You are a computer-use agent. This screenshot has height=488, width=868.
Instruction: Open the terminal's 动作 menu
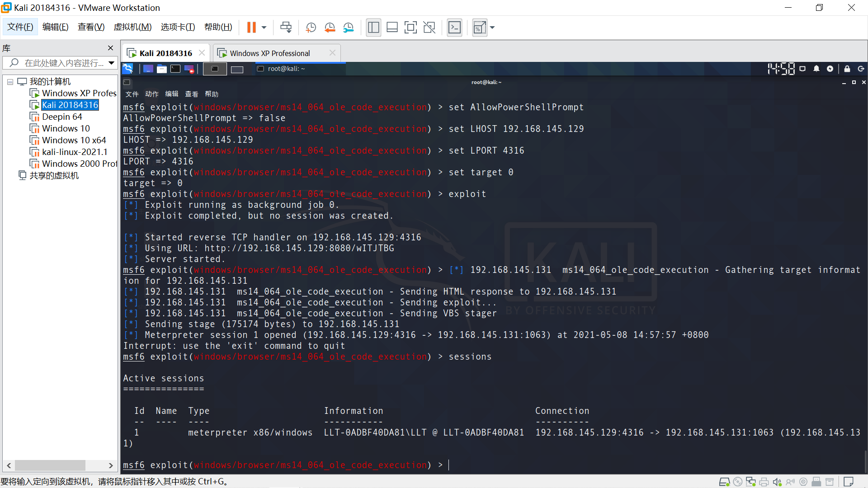coord(151,94)
